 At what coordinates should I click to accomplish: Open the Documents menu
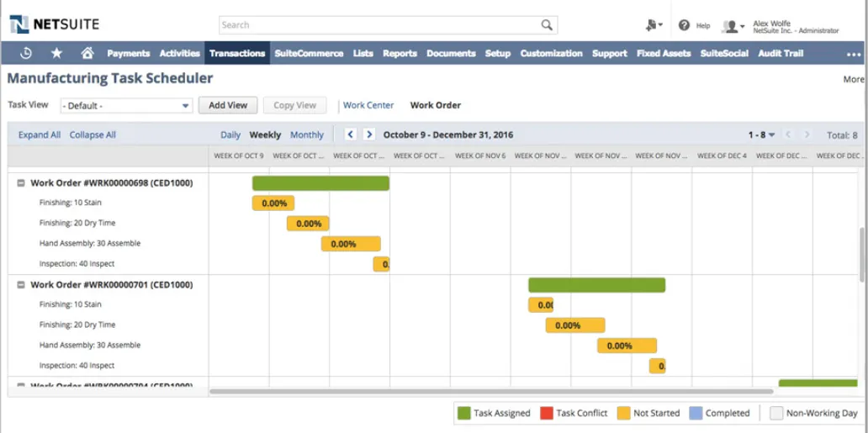tap(451, 53)
